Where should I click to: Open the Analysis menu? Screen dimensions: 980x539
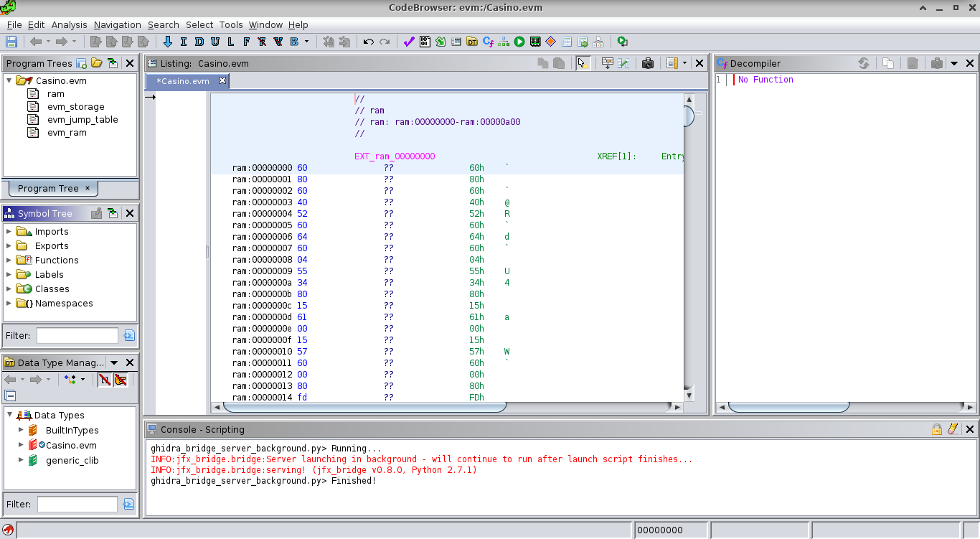pos(69,24)
